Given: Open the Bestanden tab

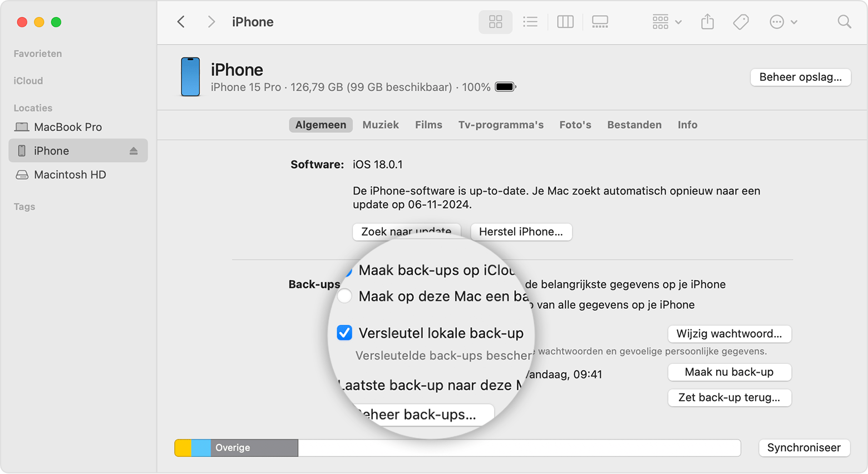Looking at the screenshot, I should point(634,125).
